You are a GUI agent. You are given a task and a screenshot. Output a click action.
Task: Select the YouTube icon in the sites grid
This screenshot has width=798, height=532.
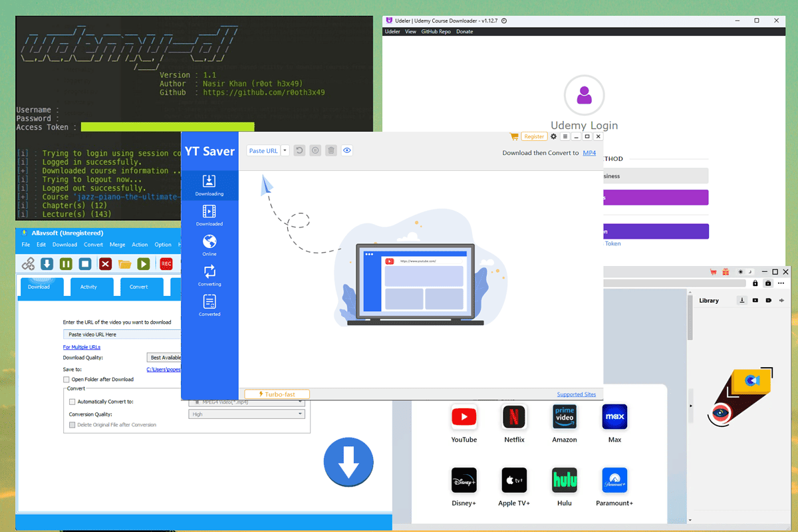(x=464, y=416)
